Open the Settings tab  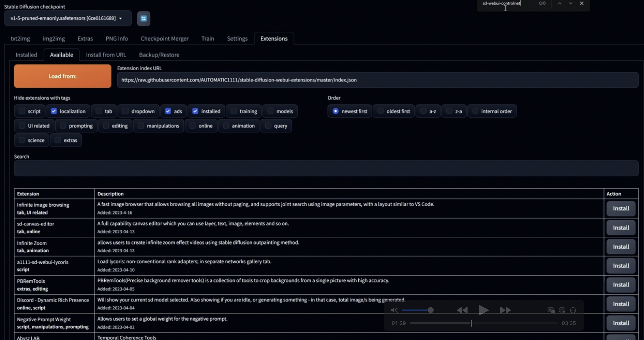[237, 38]
